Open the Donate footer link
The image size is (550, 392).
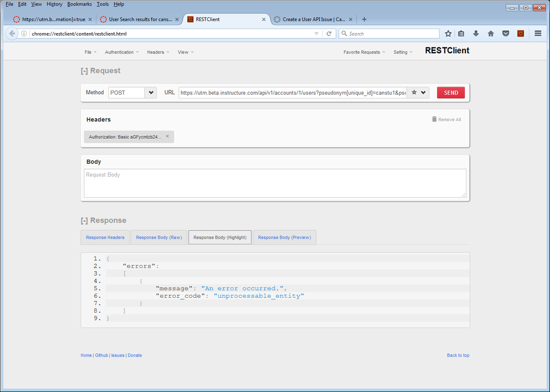135,355
